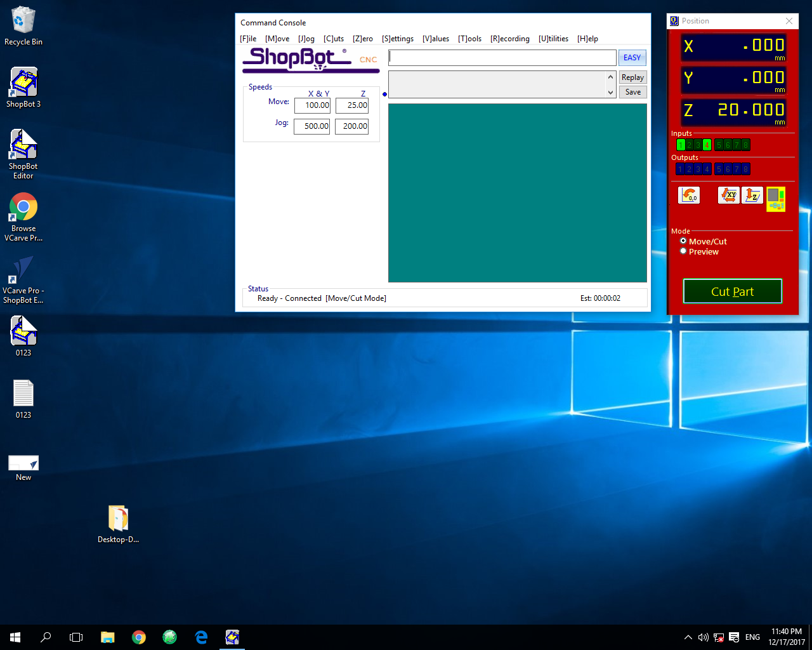
Task: Click the Cut Part button
Action: pyautogui.click(x=732, y=291)
